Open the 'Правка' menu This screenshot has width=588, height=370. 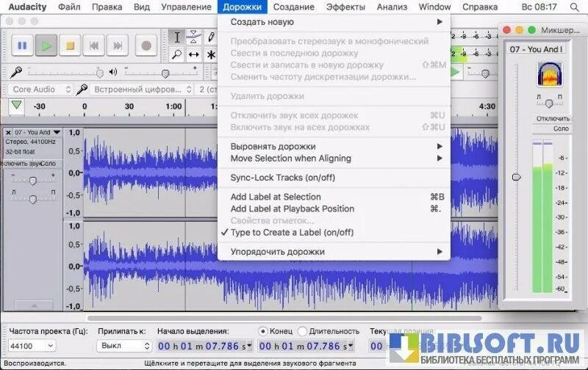coord(107,7)
